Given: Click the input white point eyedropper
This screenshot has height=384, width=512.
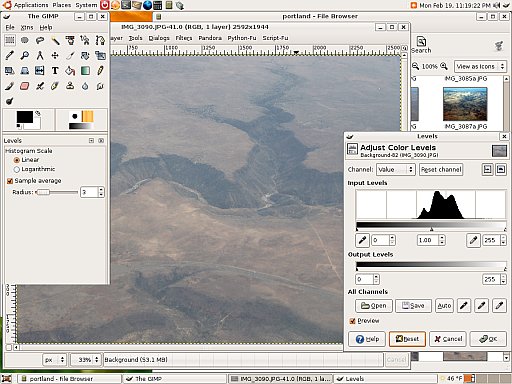Looking at the screenshot, I should 473,240.
